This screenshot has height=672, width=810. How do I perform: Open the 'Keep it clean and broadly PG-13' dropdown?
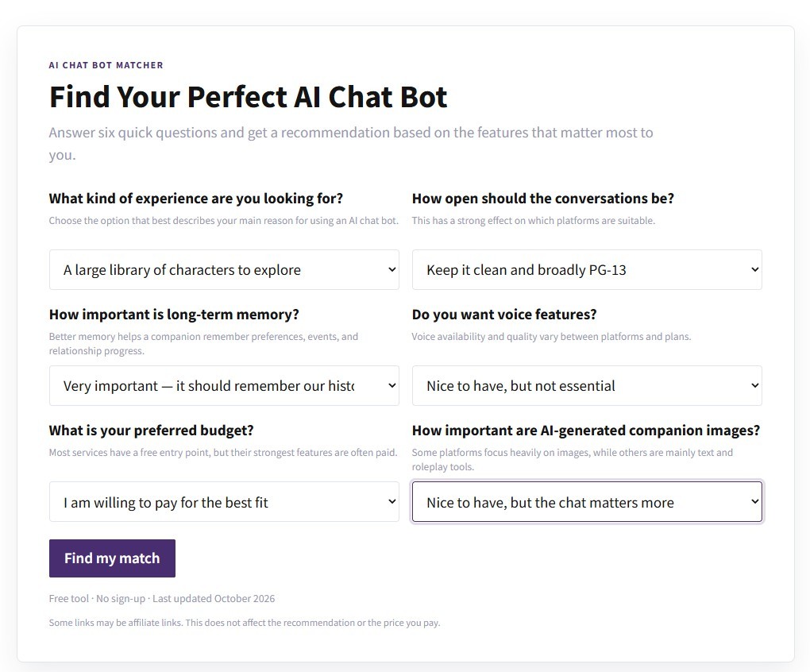587,269
